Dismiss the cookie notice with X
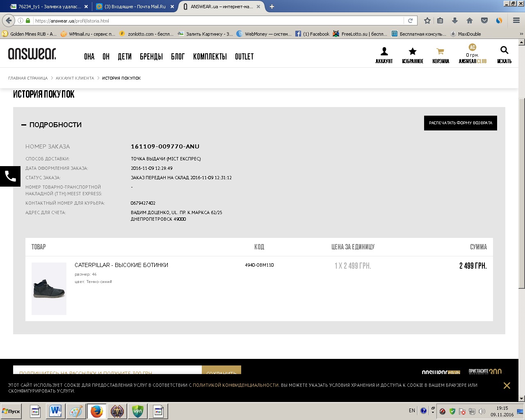 tap(507, 386)
